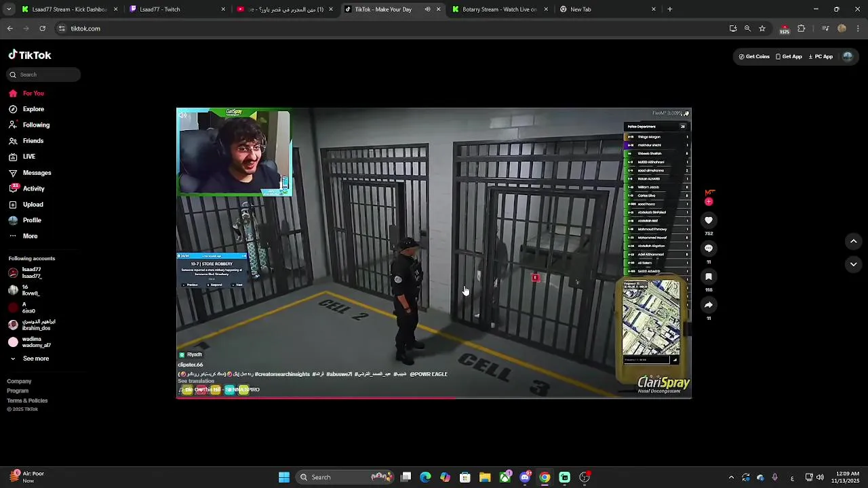
Task: Click Company footer link
Action: [x=19, y=382]
